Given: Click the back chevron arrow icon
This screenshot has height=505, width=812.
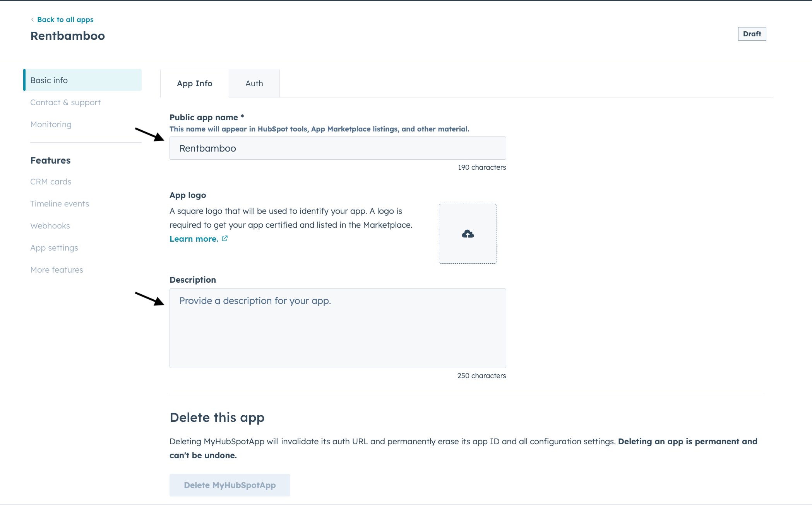Looking at the screenshot, I should click(x=33, y=20).
